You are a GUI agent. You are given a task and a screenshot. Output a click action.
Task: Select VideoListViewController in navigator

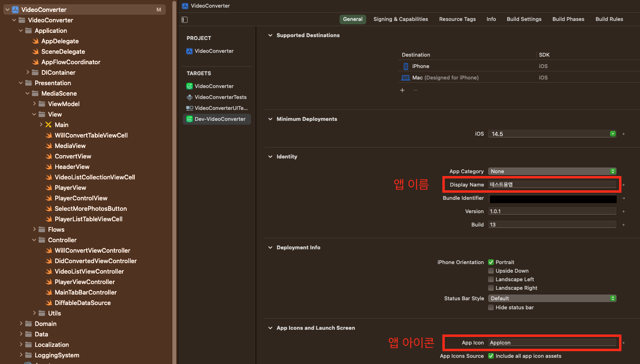tap(89, 272)
